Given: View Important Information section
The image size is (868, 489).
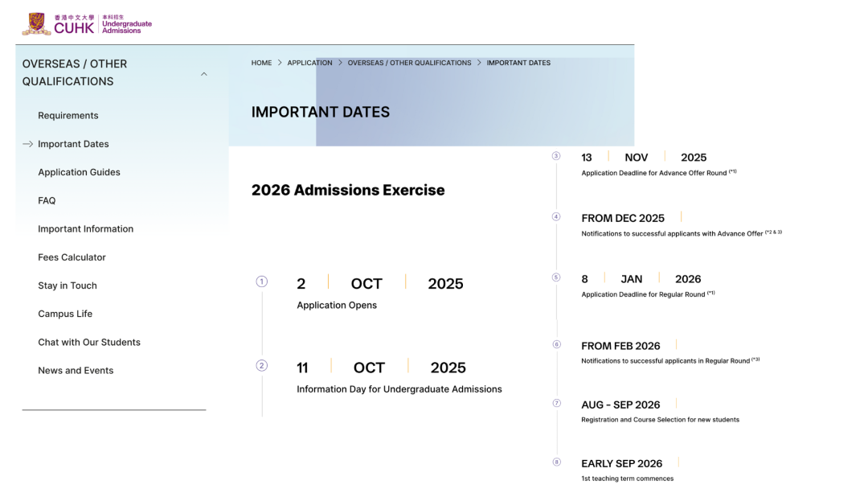Looking at the screenshot, I should (85, 229).
